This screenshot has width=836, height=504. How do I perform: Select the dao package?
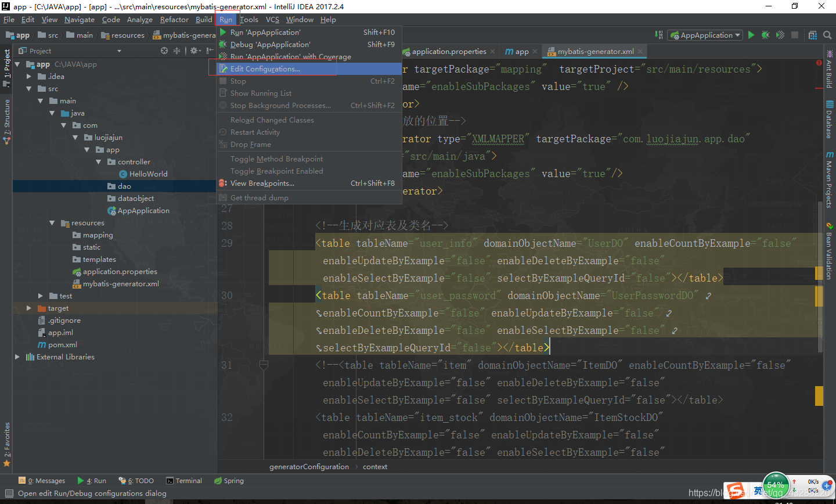(x=119, y=186)
